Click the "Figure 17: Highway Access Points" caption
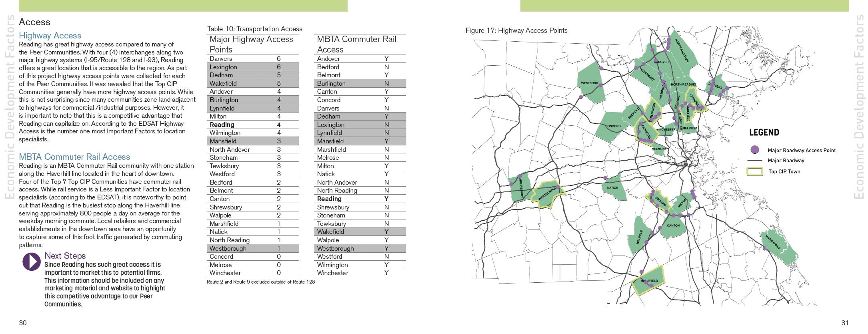Viewport: 868px width, 334px height. tap(516, 30)
